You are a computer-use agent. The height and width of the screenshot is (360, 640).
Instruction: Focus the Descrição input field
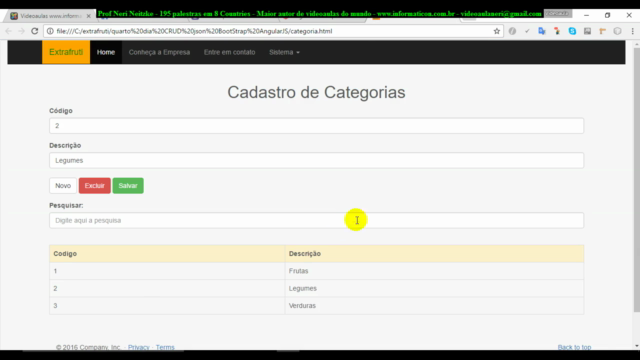(316, 160)
